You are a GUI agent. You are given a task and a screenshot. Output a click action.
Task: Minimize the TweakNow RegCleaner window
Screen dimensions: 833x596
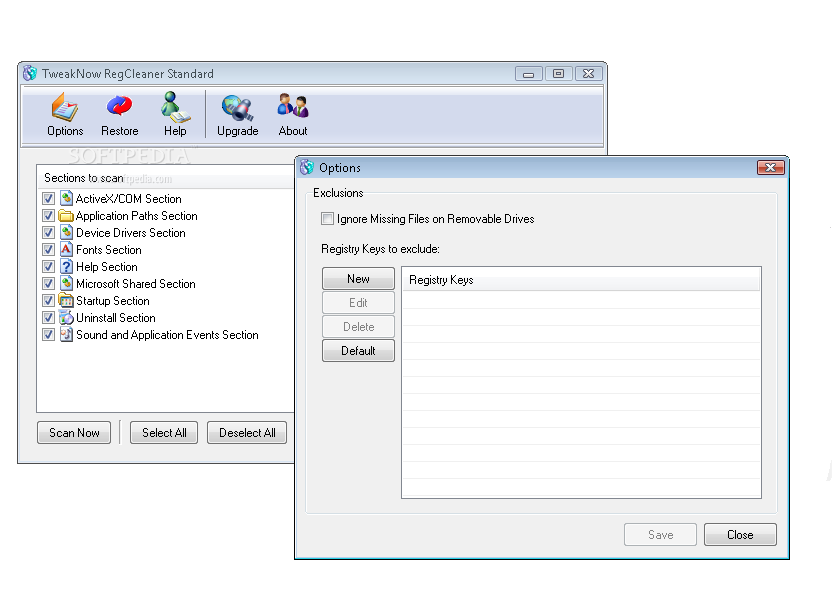pyautogui.click(x=529, y=74)
